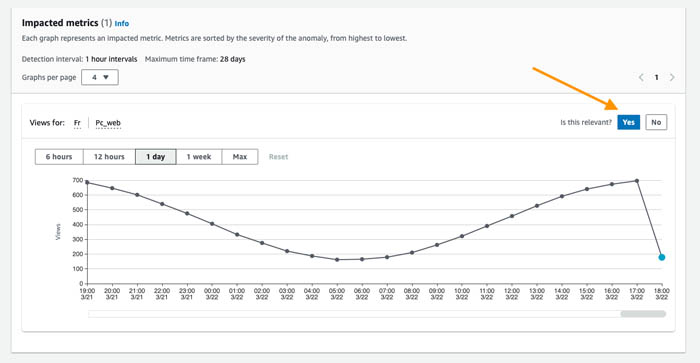Select the 1 day time range
Screen dimensions: 700x363
click(156, 157)
